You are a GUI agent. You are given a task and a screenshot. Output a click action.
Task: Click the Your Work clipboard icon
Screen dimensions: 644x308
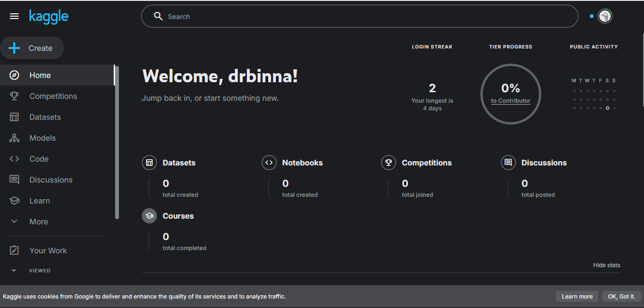coord(14,250)
